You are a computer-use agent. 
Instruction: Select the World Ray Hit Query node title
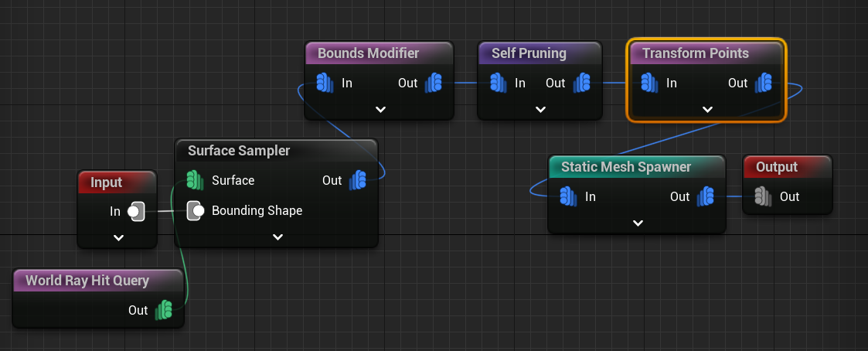87,280
